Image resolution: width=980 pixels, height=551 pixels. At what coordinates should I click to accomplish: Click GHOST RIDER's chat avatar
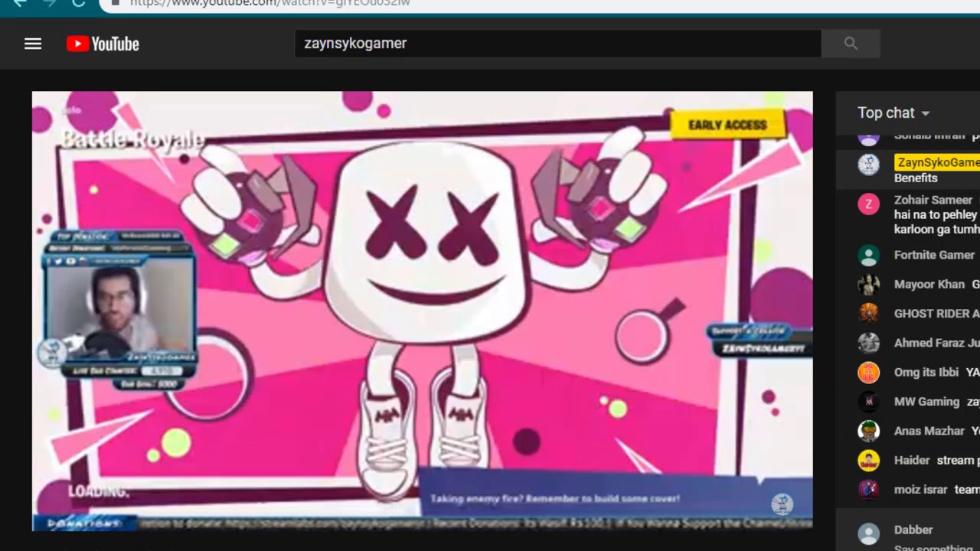(x=868, y=313)
